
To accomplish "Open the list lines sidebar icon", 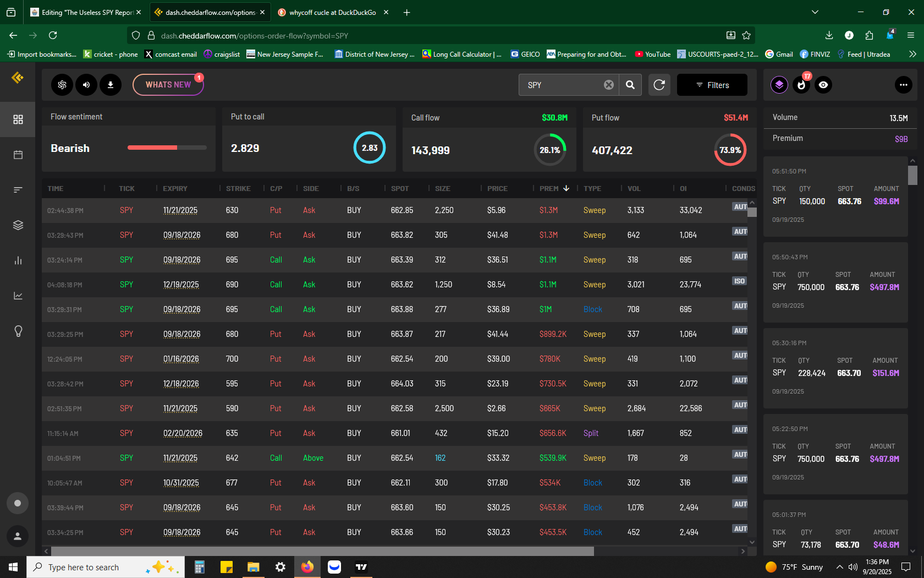I will [x=18, y=190].
